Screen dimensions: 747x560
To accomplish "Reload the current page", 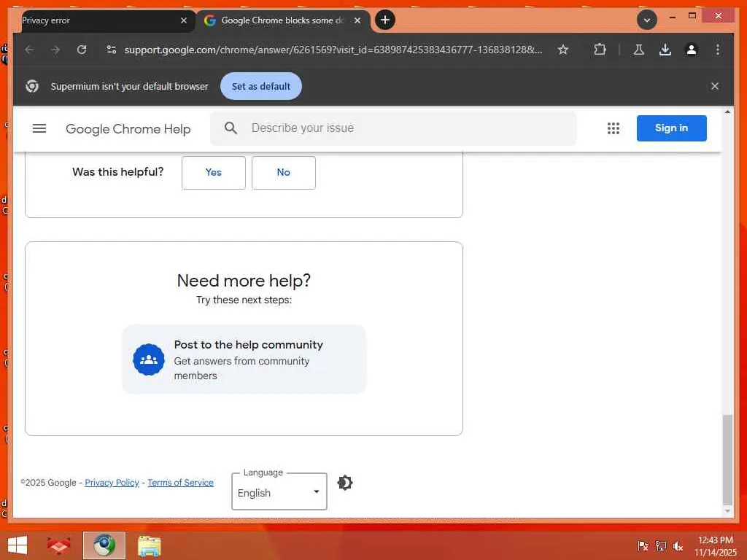I will click(x=82, y=50).
